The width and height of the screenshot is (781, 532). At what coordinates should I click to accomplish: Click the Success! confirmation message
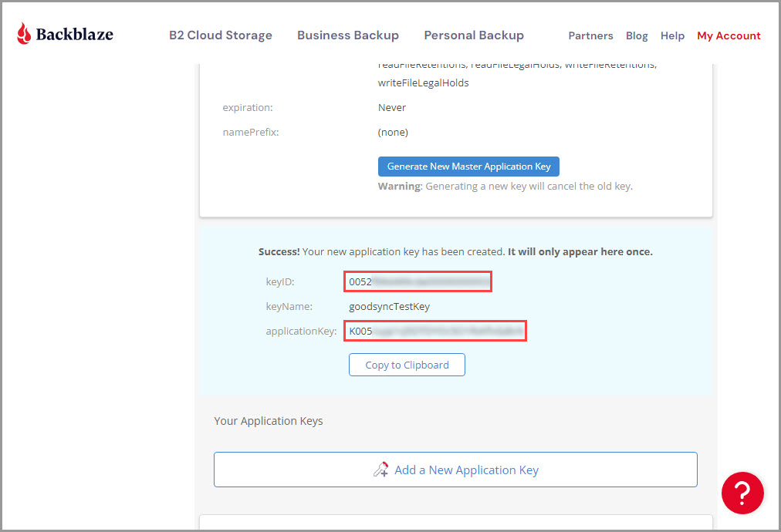(455, 252)
